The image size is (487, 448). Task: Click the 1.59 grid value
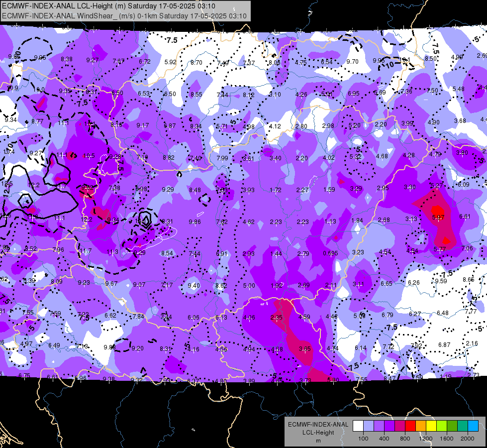(x=329, y=189)
